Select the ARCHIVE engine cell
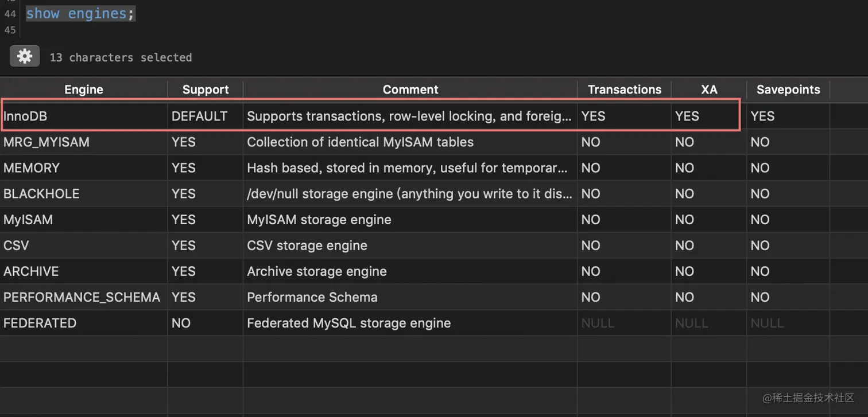The width and height of the screenshot is (868, 417). (x=84, y=271)
